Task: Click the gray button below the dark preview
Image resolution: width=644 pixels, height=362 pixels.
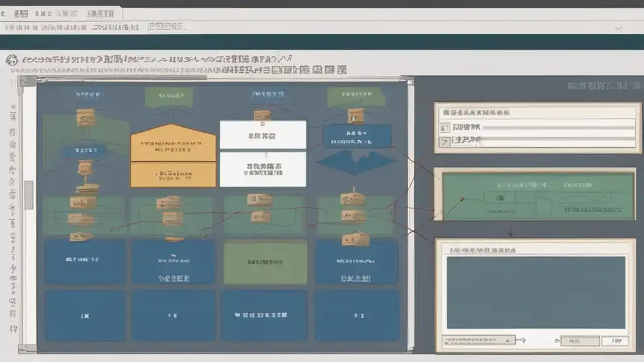Action: [x=579, y=341]
